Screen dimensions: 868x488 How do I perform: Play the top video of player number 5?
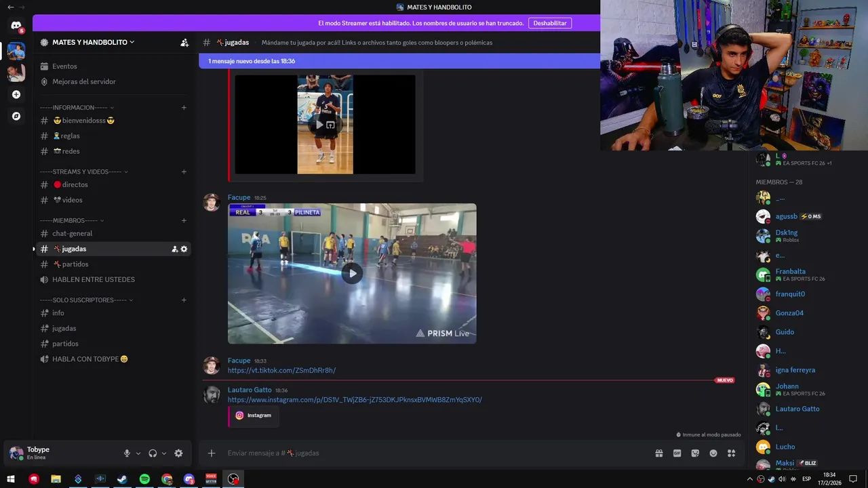[319, 125]
